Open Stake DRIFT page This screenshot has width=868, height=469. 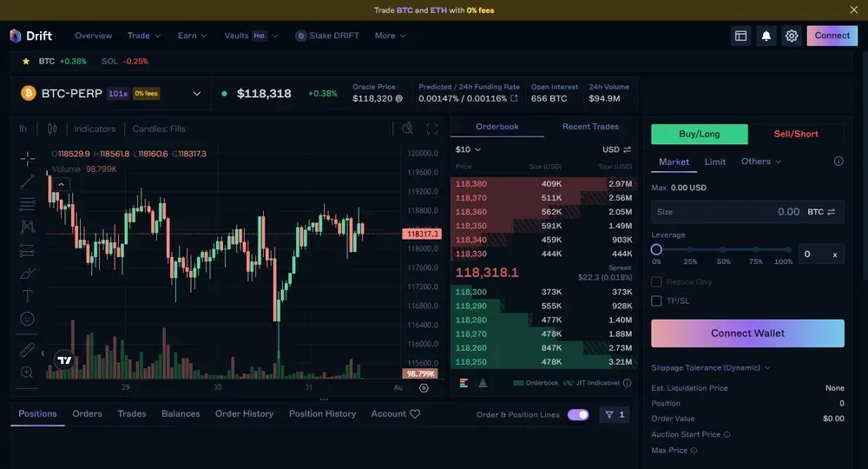[x=327, y=36]
